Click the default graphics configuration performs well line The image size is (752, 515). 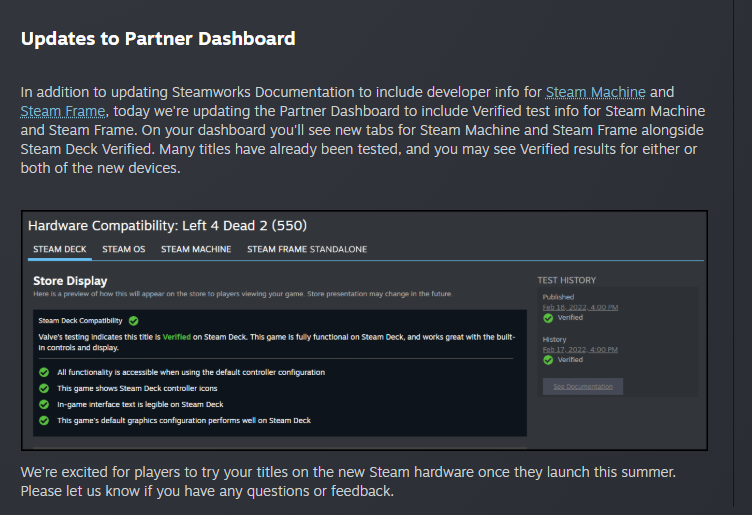pos(184,421)
